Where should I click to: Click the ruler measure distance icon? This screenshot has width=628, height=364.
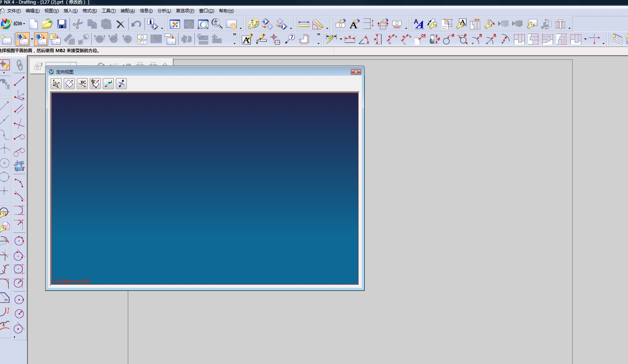[x=303, y=24]
